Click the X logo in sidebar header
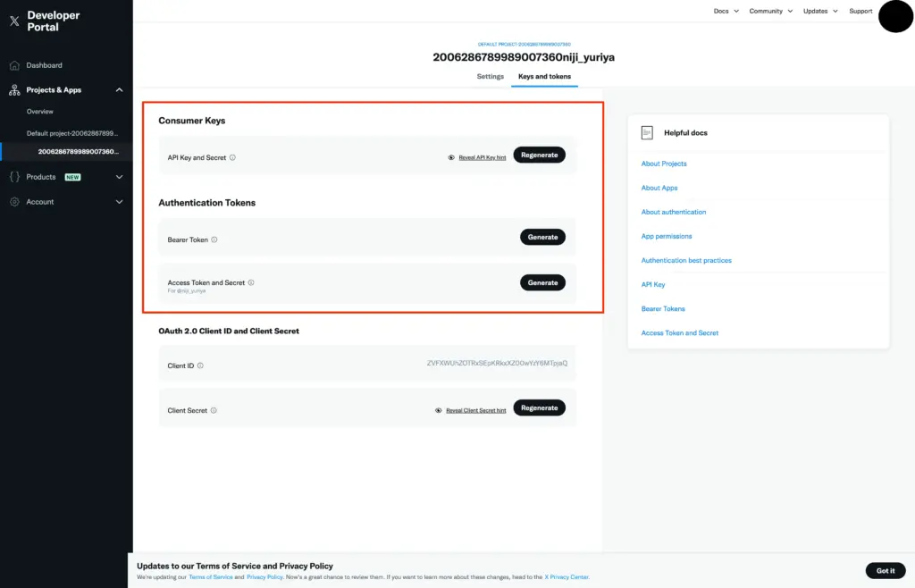Image resolution: width=915 pixels, height=588 pixels. pos(14,21)
